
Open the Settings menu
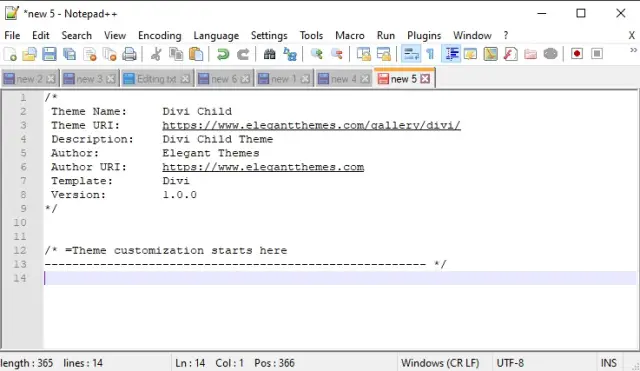coord(269,36)
